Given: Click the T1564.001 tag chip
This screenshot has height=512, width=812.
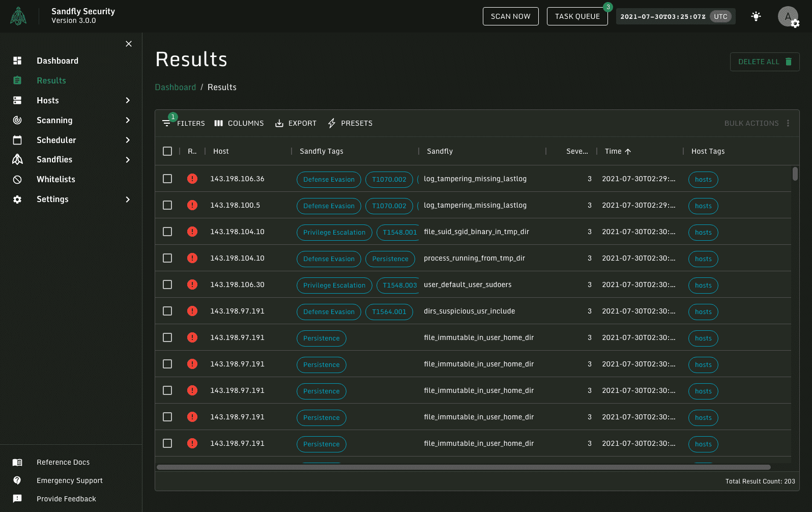Looking at the screenshot, I should click(x=389, y=312).
